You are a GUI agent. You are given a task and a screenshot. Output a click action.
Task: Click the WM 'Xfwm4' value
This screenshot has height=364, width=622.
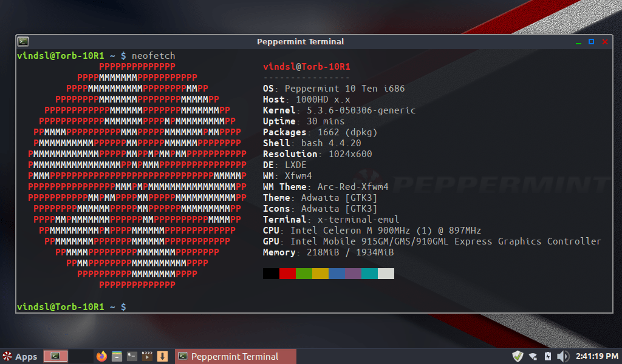point(298,176)
